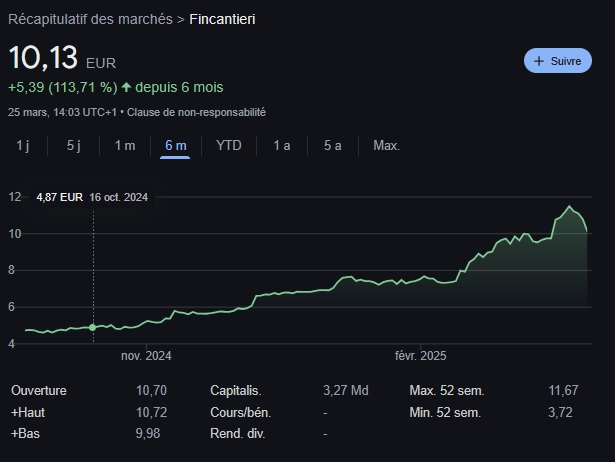Click the Capitalis. label in the stats table
615x462 pixels.
236,390
